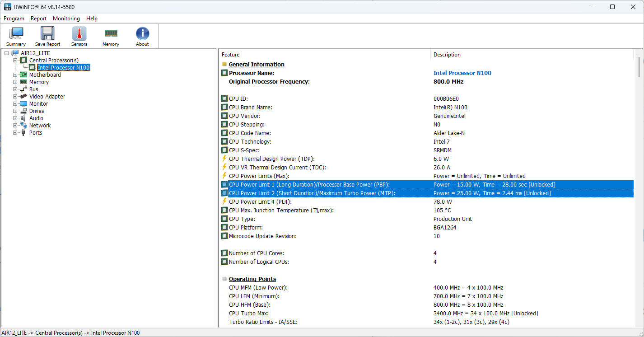Viewport: 644px width, 337px height.
Task: Collapse the Central Processor(s) node
Action: 15,61
